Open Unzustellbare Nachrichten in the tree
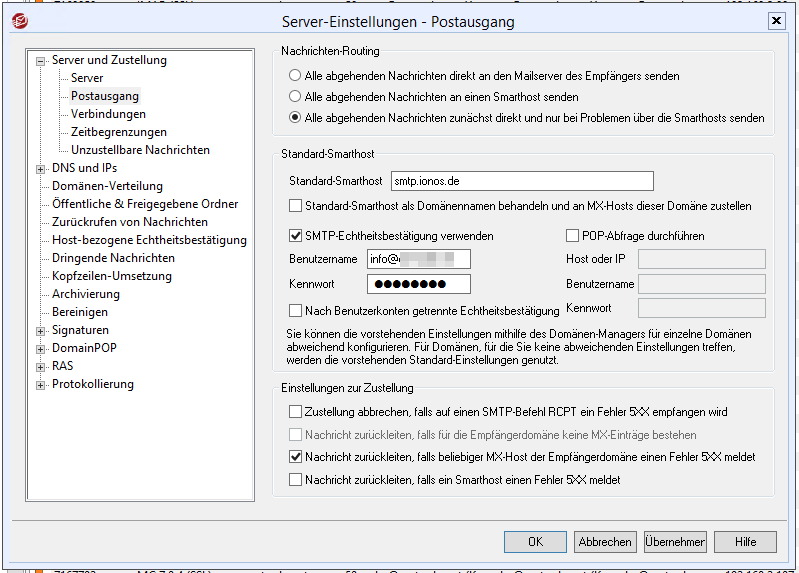799x573 pixels. [x=140, y=150]
